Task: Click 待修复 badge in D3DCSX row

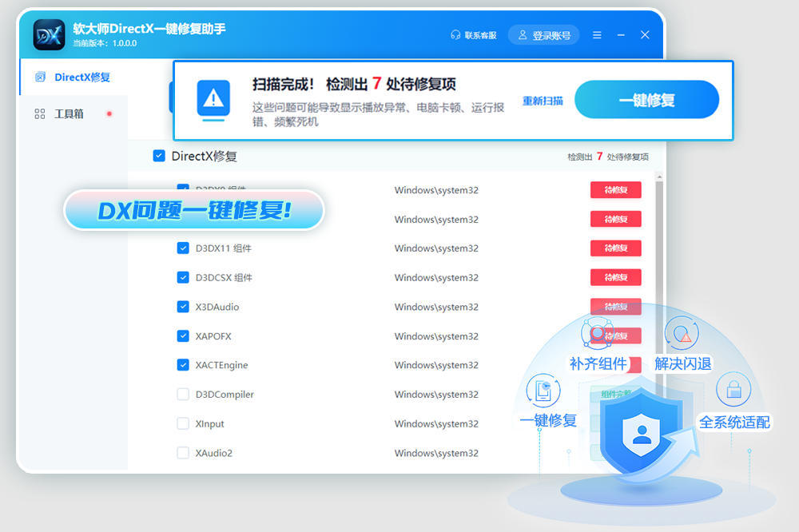Action: click(x=615, y=277)
